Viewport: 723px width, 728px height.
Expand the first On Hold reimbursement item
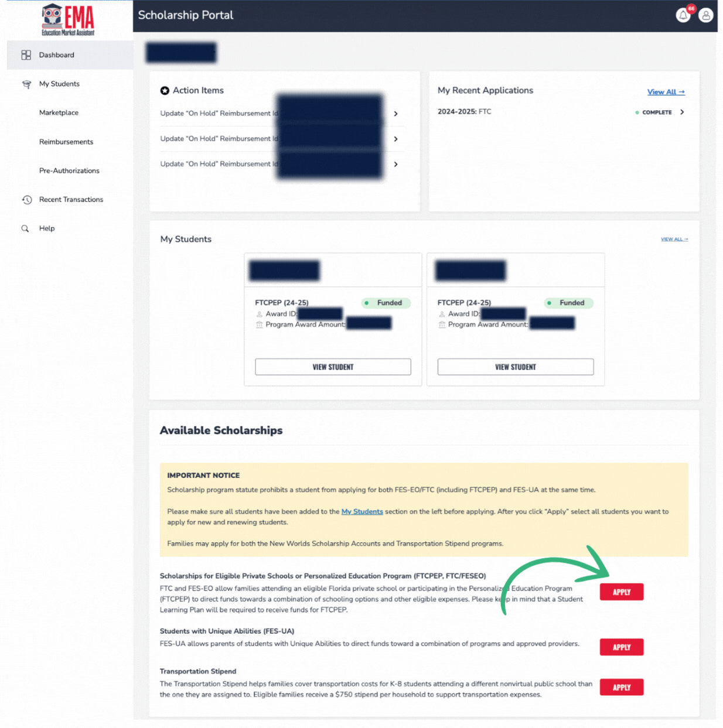tap(395, 114)
